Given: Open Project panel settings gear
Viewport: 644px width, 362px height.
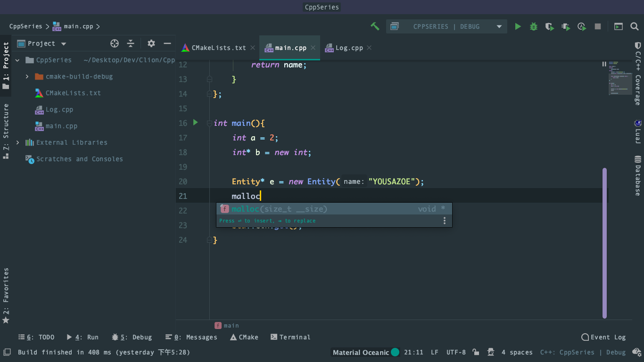Looking at the screenshot, I should [x=151, y=43].
